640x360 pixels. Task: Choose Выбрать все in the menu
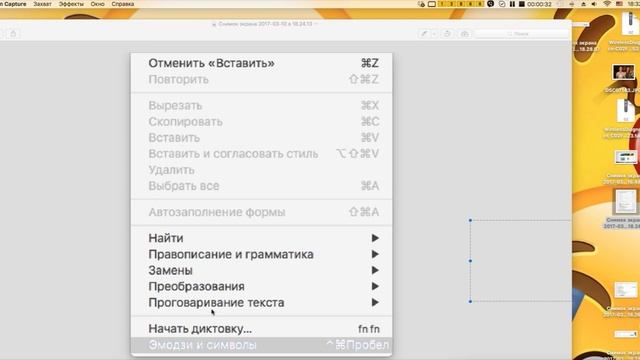pos(261,186)
